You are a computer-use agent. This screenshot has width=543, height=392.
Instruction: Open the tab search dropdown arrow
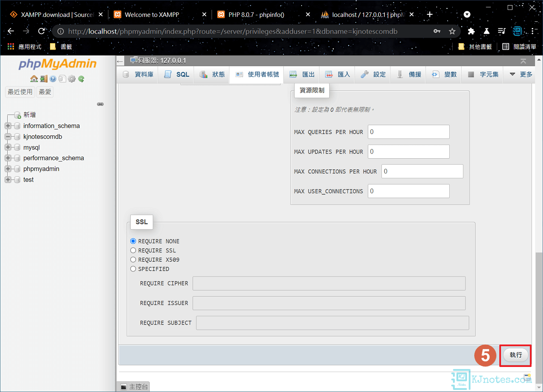pyautogui.click(x=467, y=14)
